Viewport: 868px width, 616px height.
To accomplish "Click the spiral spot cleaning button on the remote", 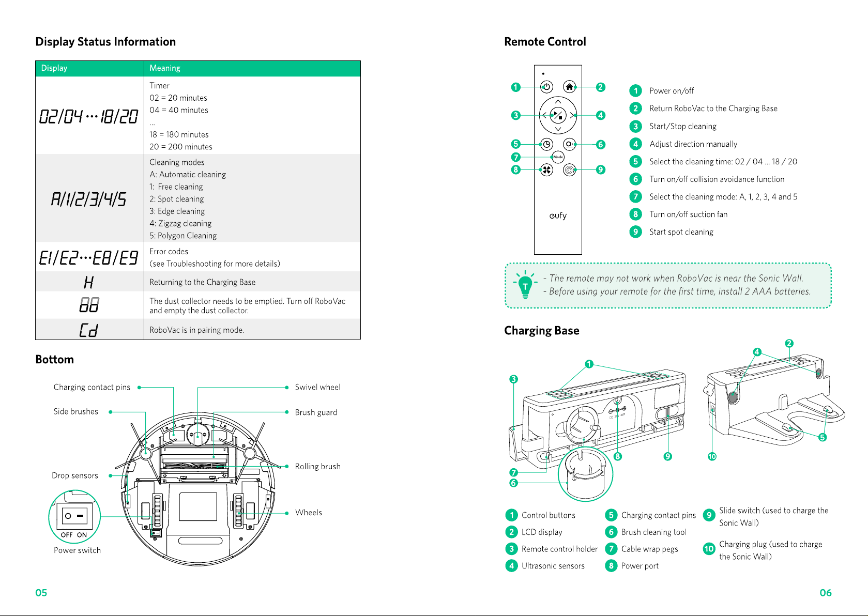I will click(x=569, y=170).
